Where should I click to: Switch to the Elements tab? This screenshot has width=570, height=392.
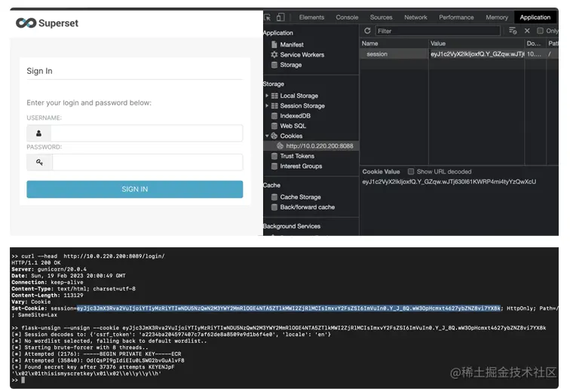[311, 17]
